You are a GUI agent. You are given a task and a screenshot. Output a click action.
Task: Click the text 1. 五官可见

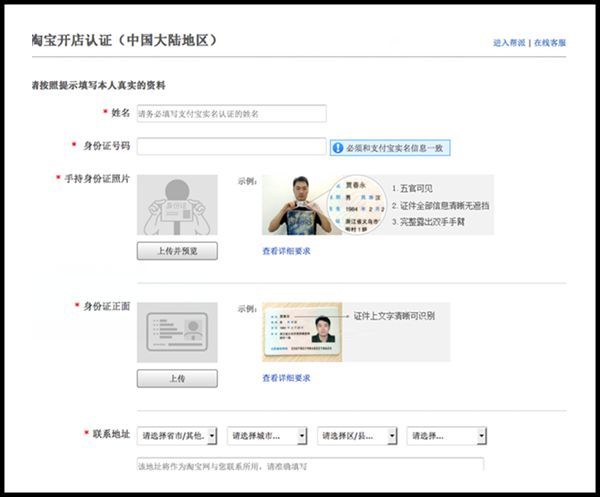412,188
